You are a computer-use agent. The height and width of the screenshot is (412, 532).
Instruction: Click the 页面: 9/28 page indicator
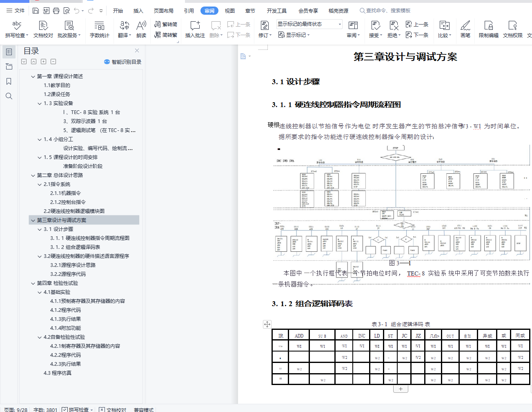pos(16,410)
